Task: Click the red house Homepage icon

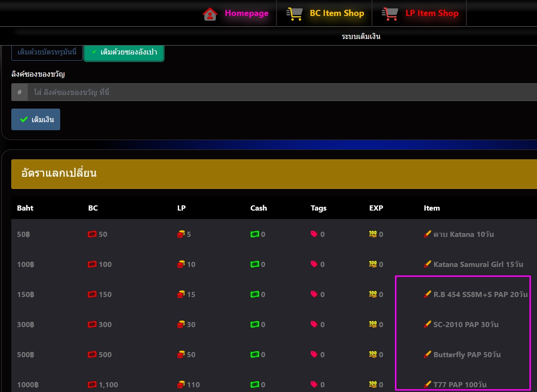Action: click(x=210, y=14)
